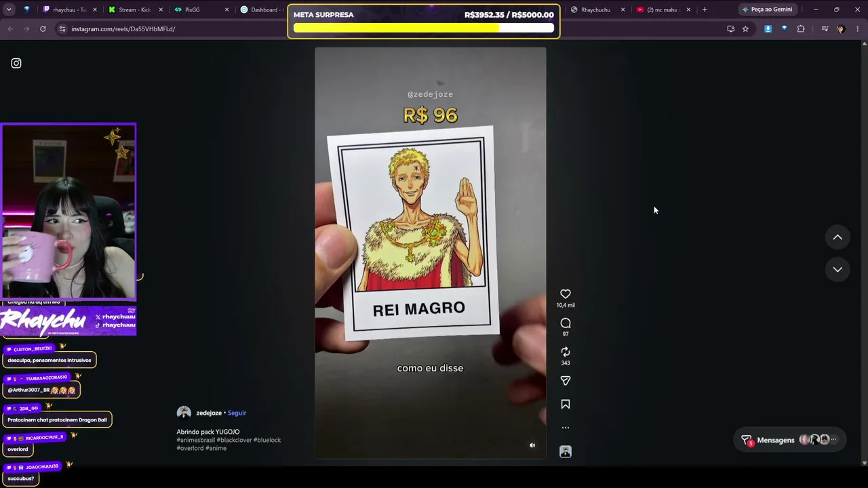Open the #anime hashtag
Image resolution: width=868 pixels, height=488 pixels.
tap(216, 448)
